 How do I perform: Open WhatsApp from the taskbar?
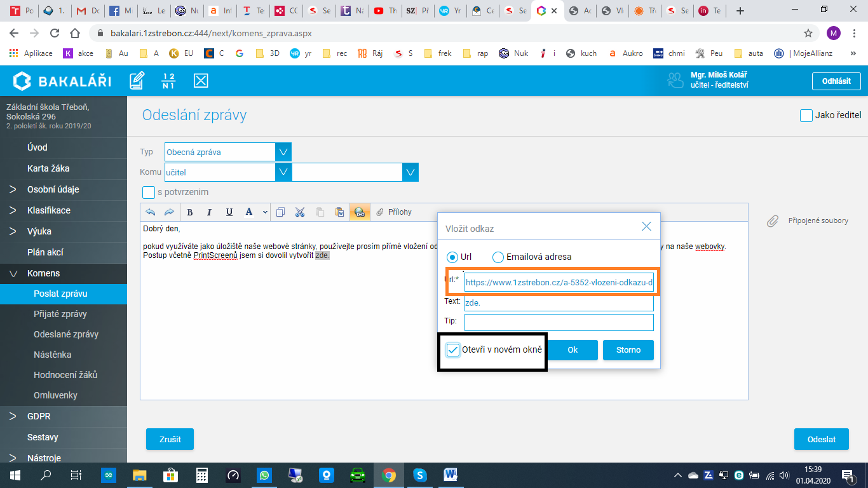click(264, 475)
